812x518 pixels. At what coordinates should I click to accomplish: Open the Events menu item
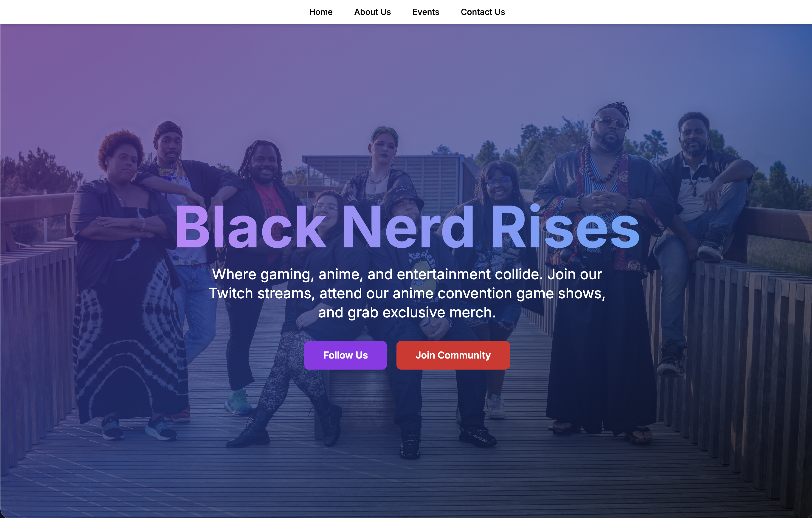pos(426,12)
